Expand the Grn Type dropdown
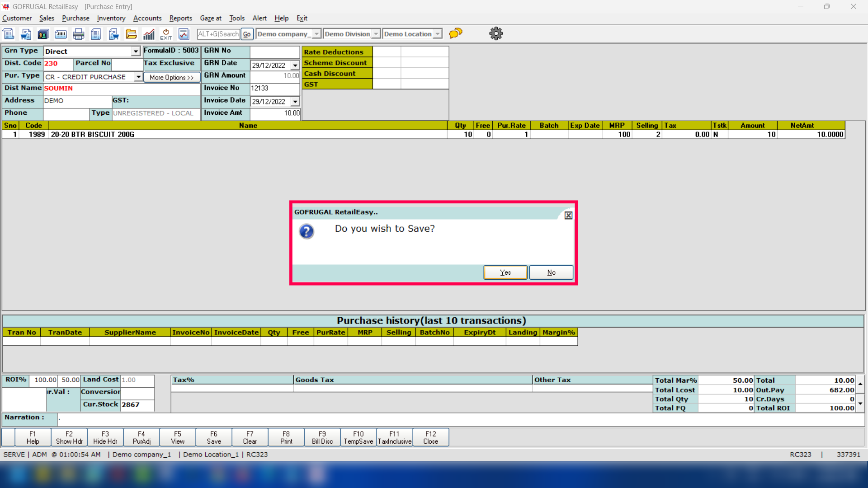Screen dimensions: 868x488 [135, 52]
